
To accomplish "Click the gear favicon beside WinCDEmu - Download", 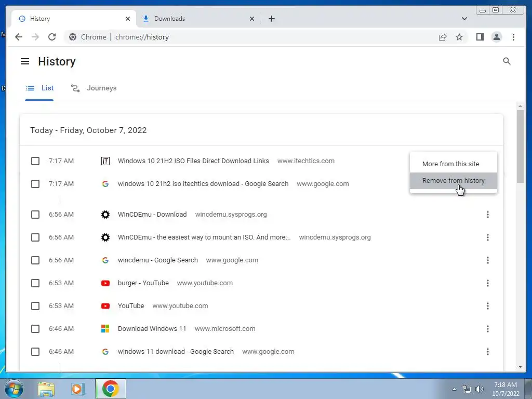I will pos(105,215).
